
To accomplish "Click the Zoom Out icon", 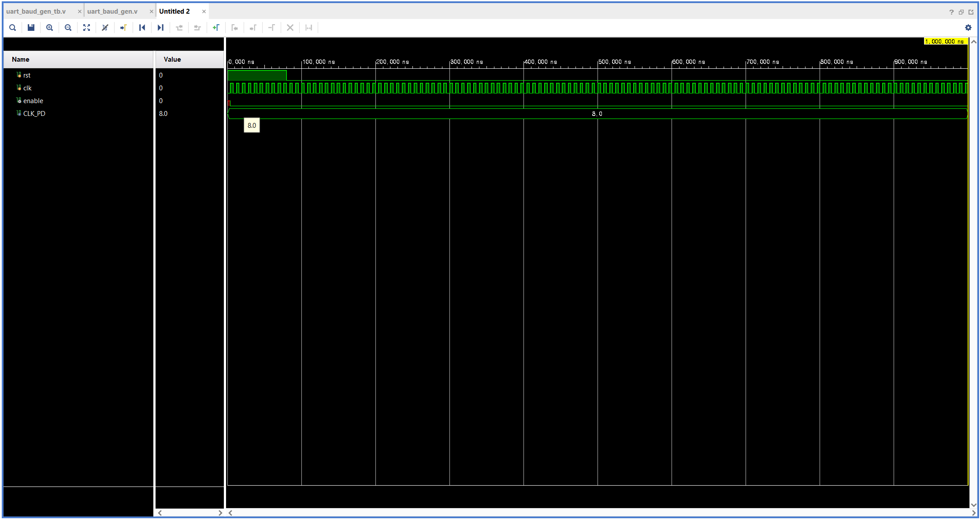I will click(x=68, y=28).
